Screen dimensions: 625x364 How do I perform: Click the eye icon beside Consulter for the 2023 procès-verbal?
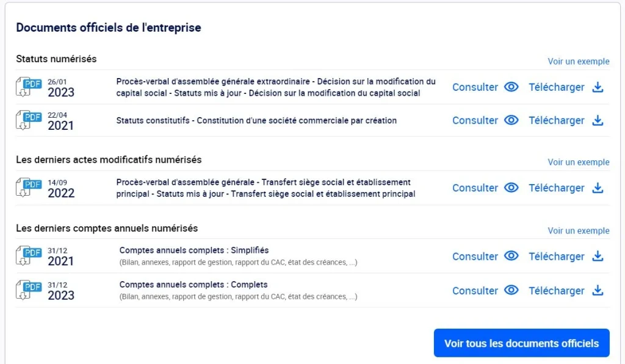pyautogui.click(x=511, y=87)
